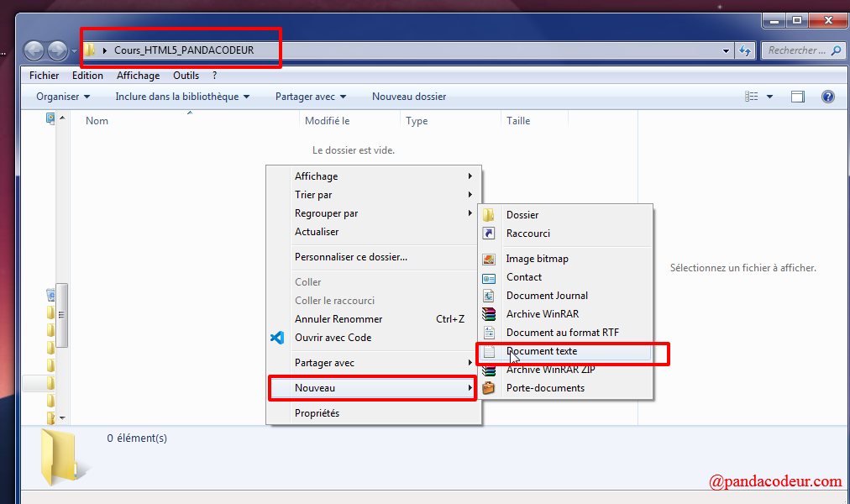Click the Image bitmap icon
Viewport: 850px width, 504px height.
pyautogui.click(x=489, y=259)
